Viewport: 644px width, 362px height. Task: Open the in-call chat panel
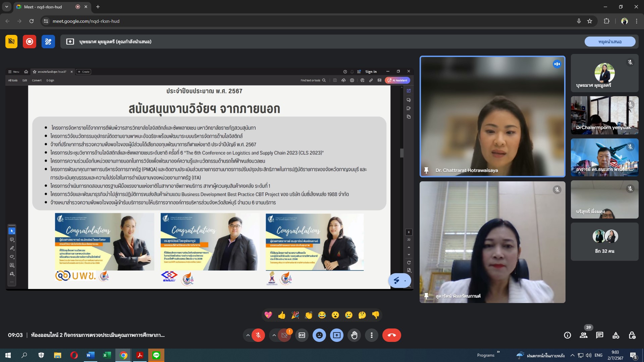600,335
